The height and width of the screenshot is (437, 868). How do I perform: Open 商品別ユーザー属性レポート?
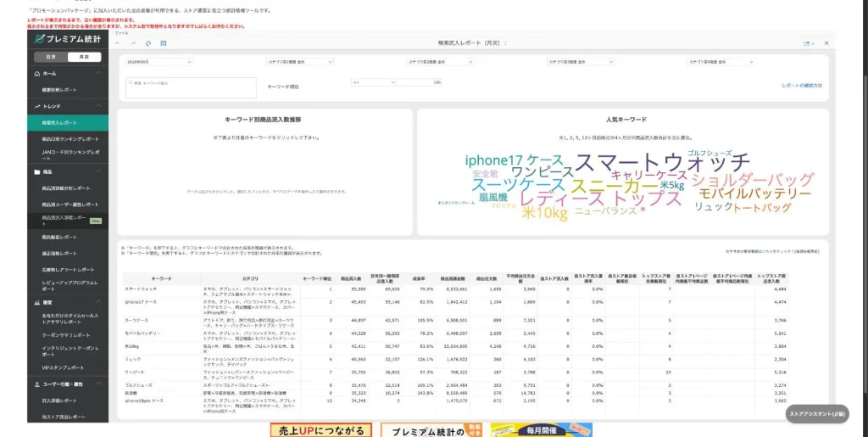(x=70, y=204)
